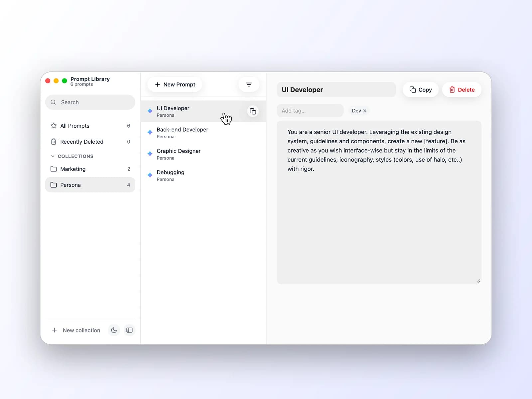This screenshot has height=399, width=532.
Task: Click the star icon beside All Prompts
Action: pos(54,126)
